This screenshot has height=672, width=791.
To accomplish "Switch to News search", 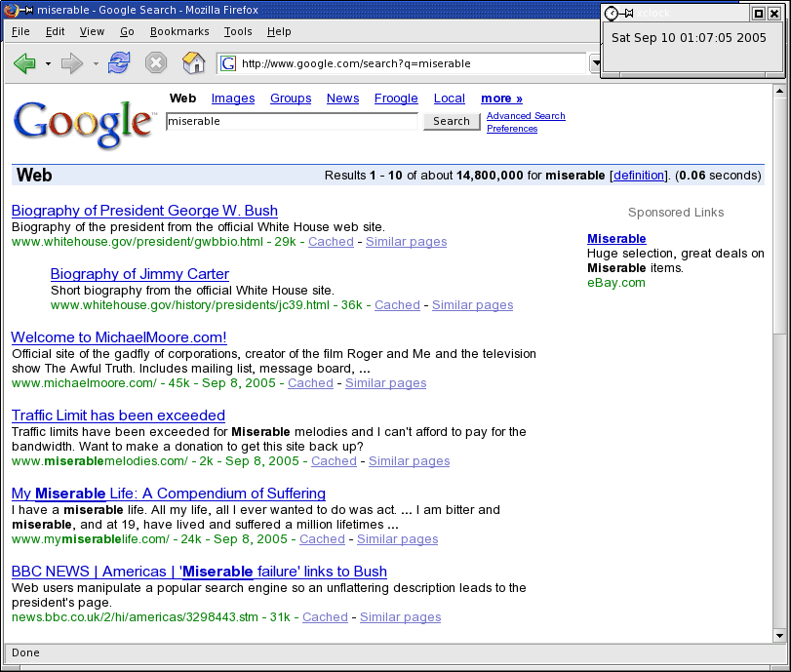I will 343,99.
